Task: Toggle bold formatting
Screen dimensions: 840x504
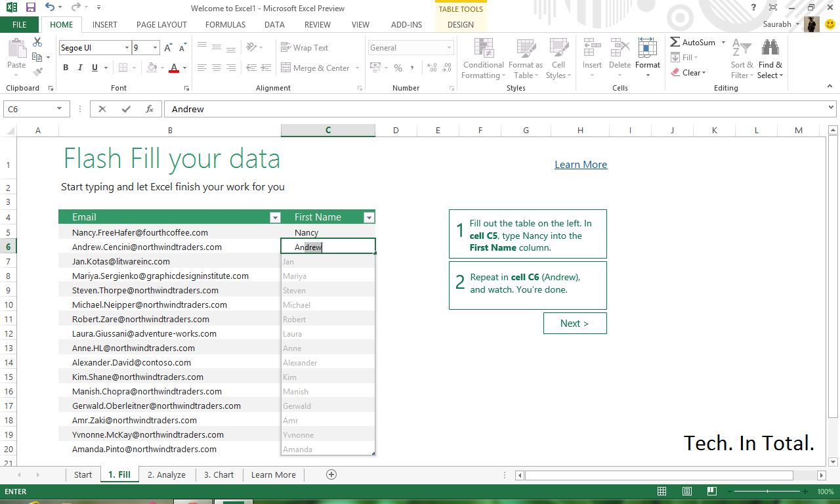Action: tap(66, 68)
